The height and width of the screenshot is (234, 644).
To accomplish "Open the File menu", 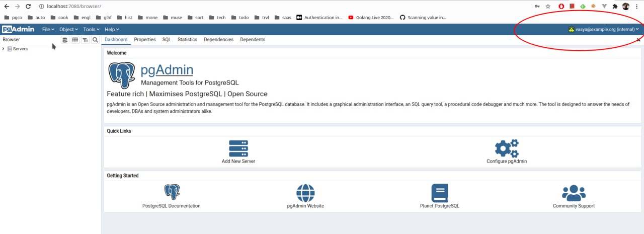I will 48,30.
